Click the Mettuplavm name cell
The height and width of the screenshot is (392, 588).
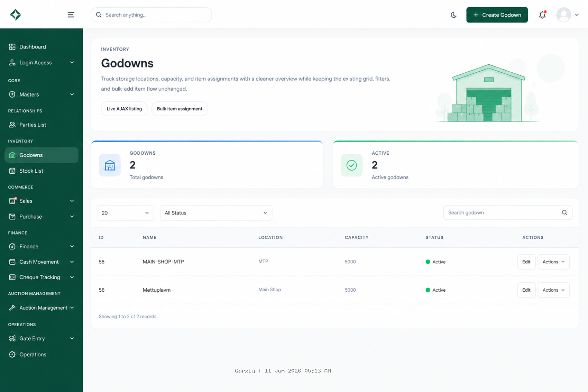pyautogui.click(x=157, y=290)
